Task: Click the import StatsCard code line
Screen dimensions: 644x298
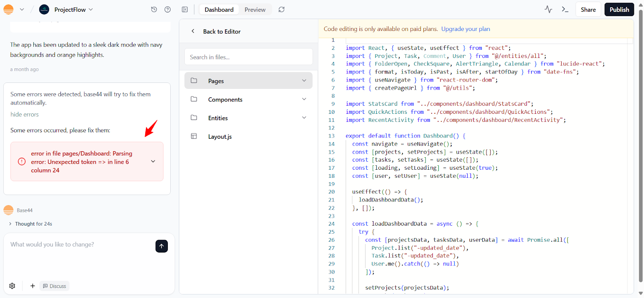Action: (x=440, y=104)
